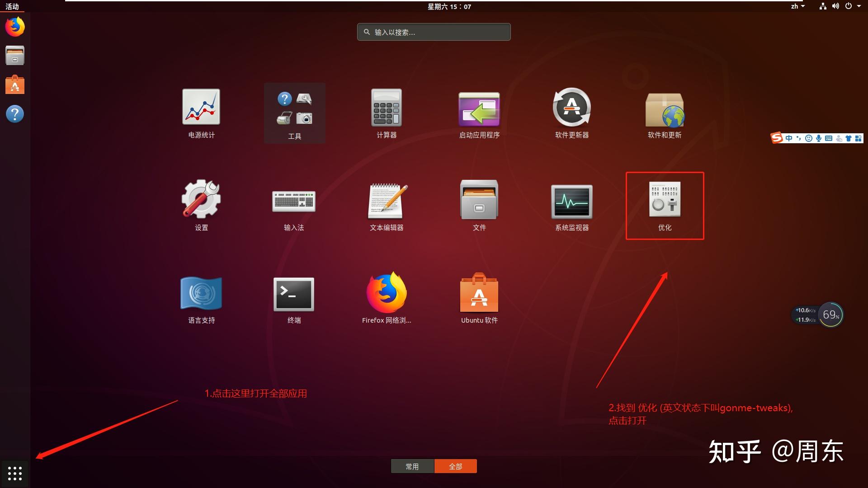This screenshot has height=488, width=868.
Task: Click the 全部 (All) button
Action: coord(456,466)
